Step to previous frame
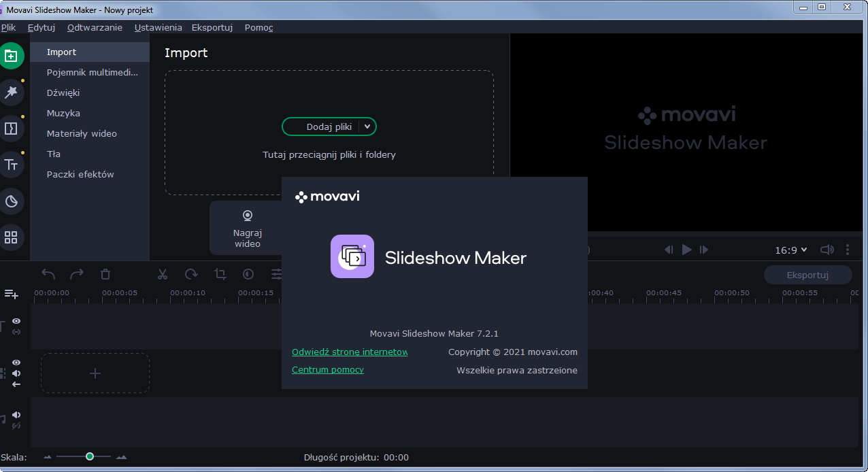The height and width of the screenshot is (472, 868). pos(669,250)
